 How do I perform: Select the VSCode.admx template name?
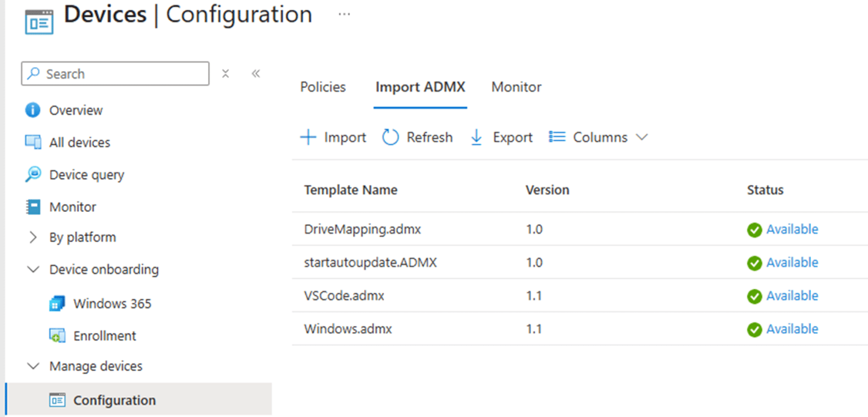coord(344,296)
